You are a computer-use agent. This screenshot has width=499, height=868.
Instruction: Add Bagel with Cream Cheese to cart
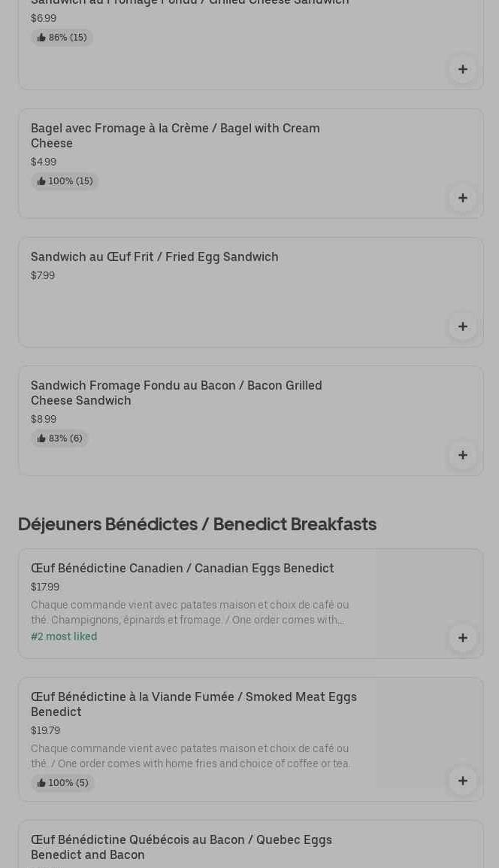[462, 198]
